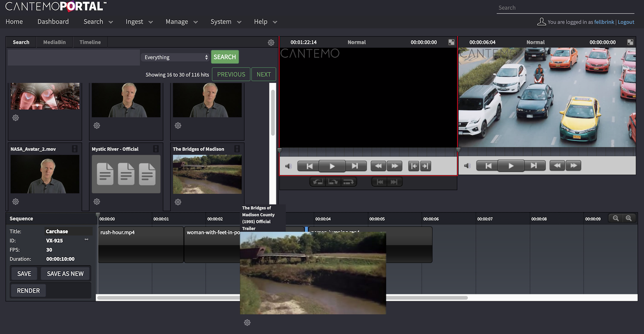Screen dimensions: 644x334
Task: Click the search results vertical scrollbar
Action: coord(273,112)
